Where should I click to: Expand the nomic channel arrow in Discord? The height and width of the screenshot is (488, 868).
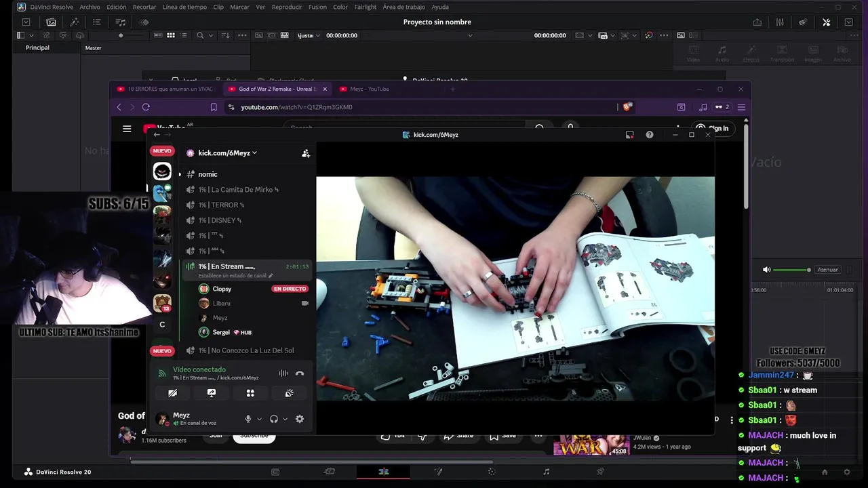click(x=180, y=174)
